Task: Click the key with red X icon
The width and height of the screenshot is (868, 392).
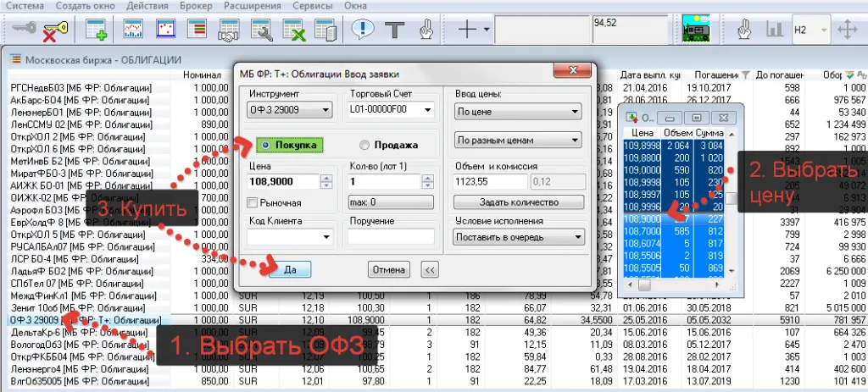Action: (54, 30)
